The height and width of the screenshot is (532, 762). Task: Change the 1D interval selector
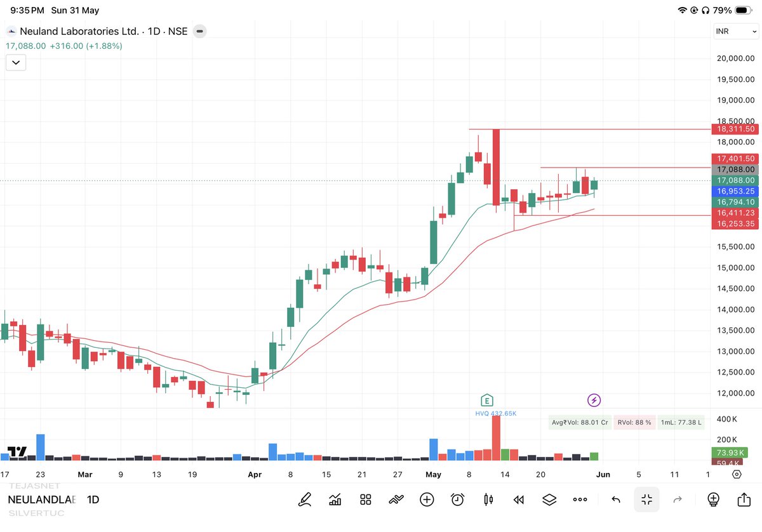(93, 500)
